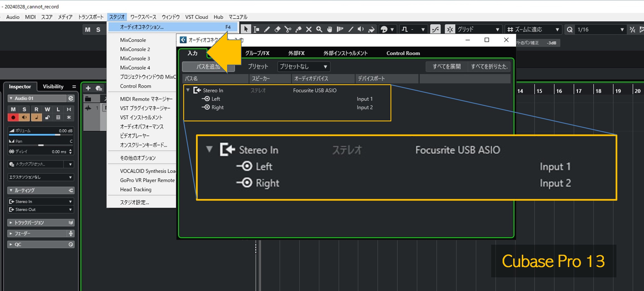Click the folder icon in track list header
This screenshot has height=291, width=644.
coord(88,99)
